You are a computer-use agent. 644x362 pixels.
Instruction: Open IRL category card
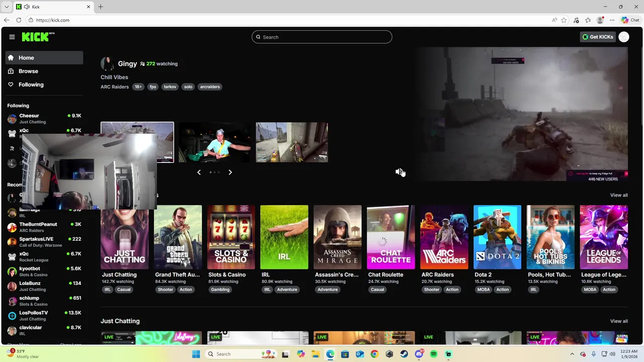point(284,237)
